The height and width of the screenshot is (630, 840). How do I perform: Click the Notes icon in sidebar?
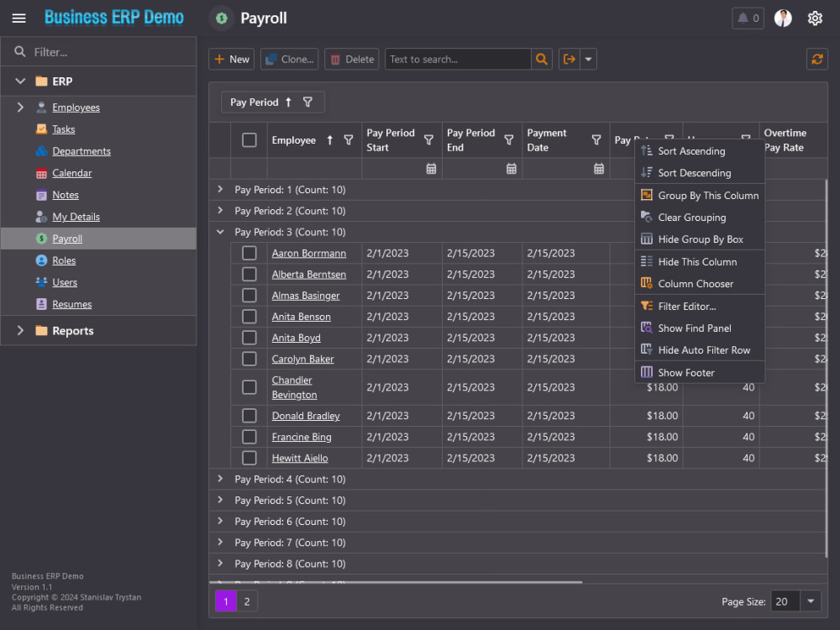click(x=41, y=195)
